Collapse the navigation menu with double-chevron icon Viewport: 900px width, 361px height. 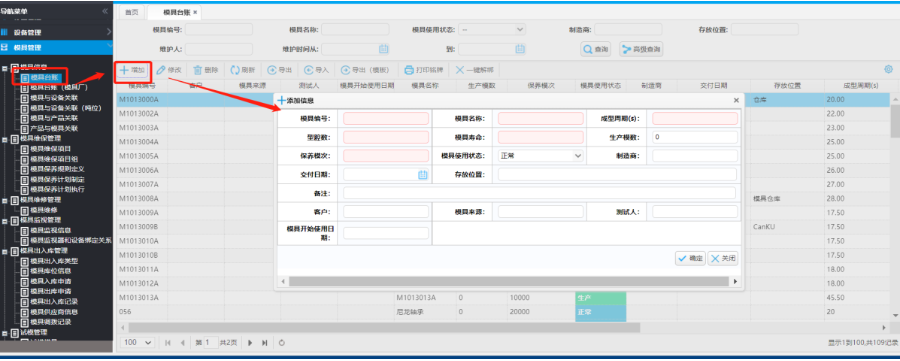coord(105,11)
